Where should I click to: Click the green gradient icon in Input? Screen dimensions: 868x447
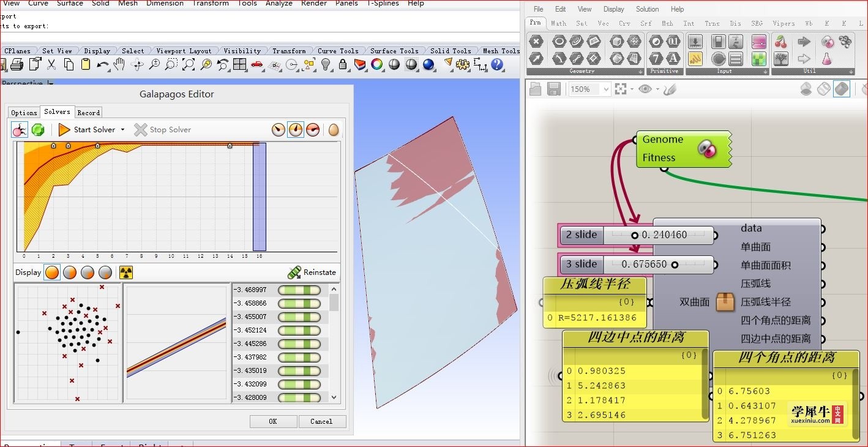(759, 59)
